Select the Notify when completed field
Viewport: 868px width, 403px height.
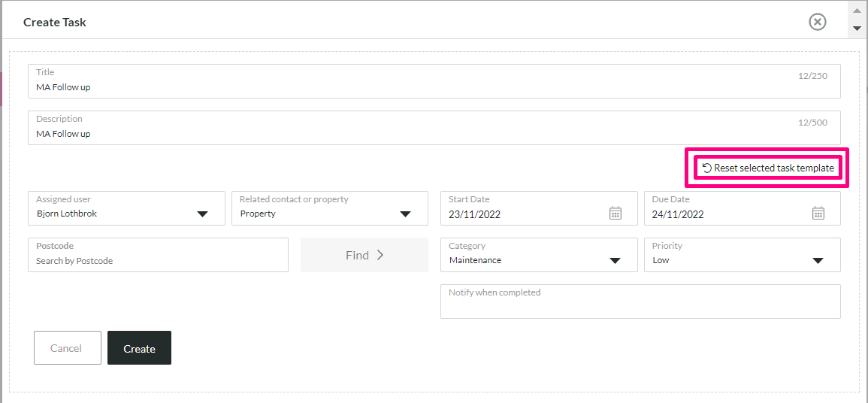click(x=640, y=301)
